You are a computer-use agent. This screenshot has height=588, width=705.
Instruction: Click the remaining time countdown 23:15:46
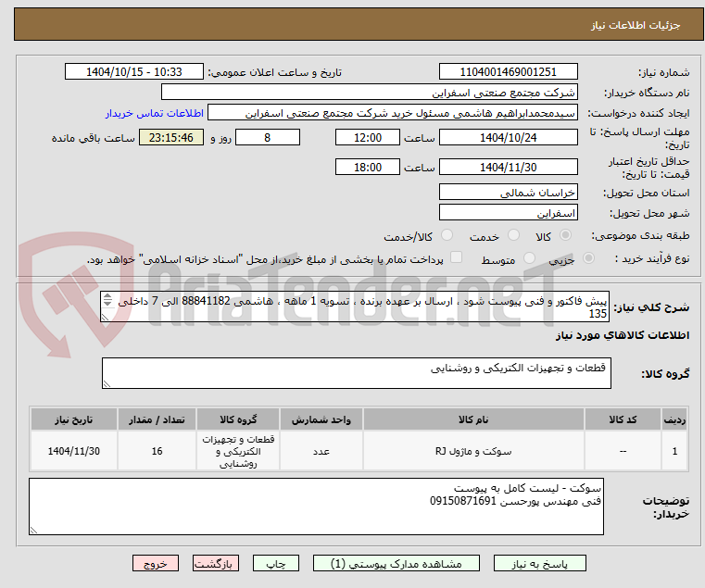(170, 138)
